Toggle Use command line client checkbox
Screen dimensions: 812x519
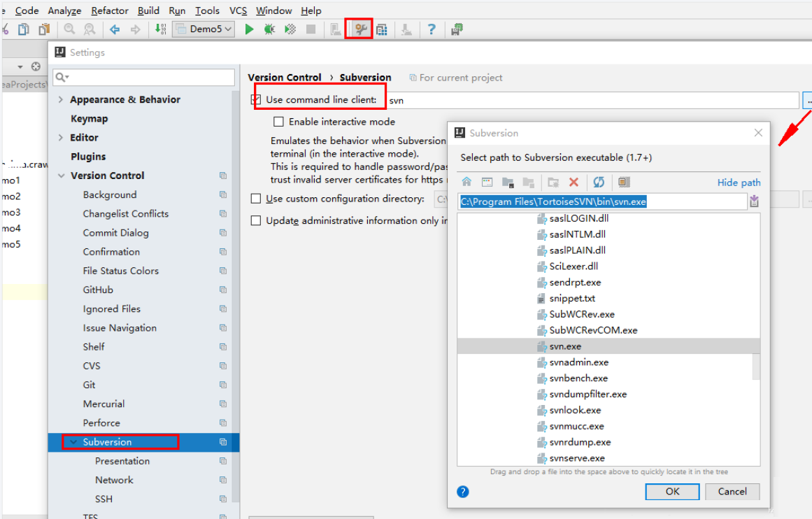(256, 99)
